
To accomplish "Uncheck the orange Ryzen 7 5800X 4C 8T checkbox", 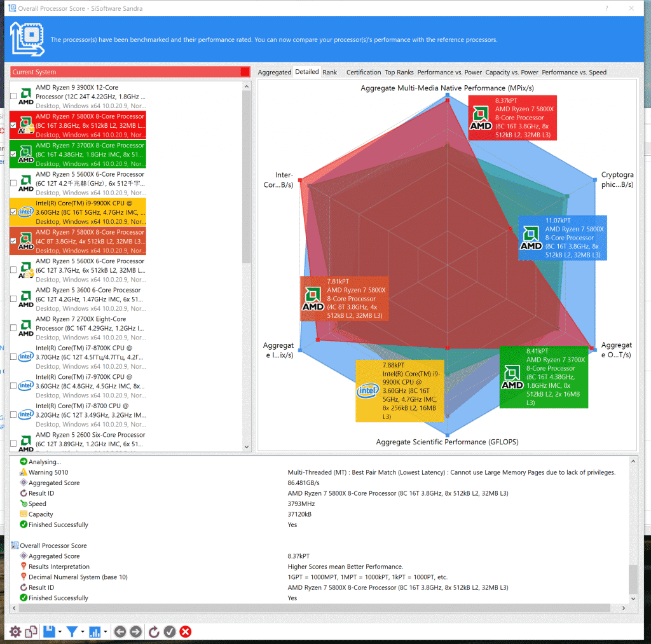I will [13, 241].
